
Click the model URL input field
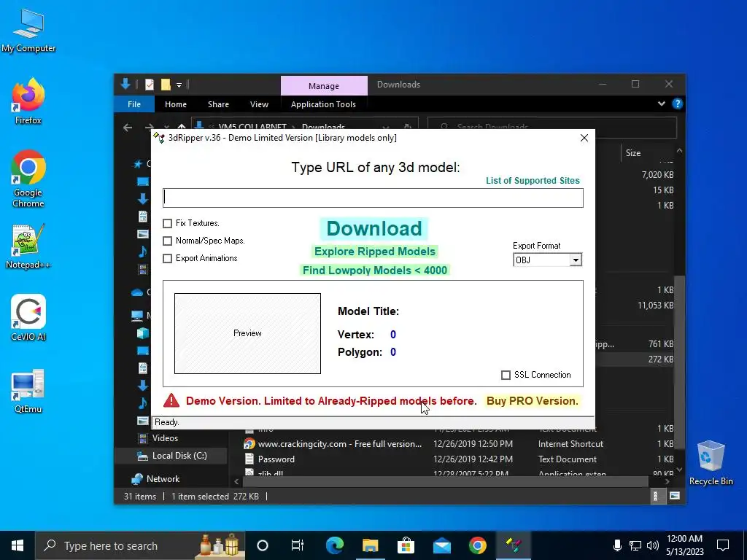tap(373, 198)
